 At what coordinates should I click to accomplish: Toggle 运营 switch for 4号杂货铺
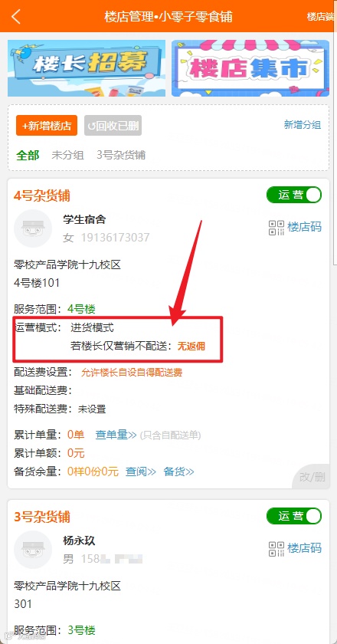click(294, 195)
